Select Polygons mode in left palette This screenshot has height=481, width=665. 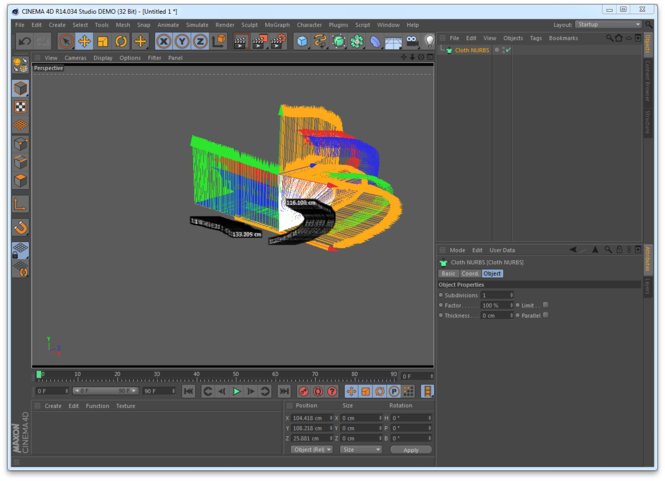[20, 181]
